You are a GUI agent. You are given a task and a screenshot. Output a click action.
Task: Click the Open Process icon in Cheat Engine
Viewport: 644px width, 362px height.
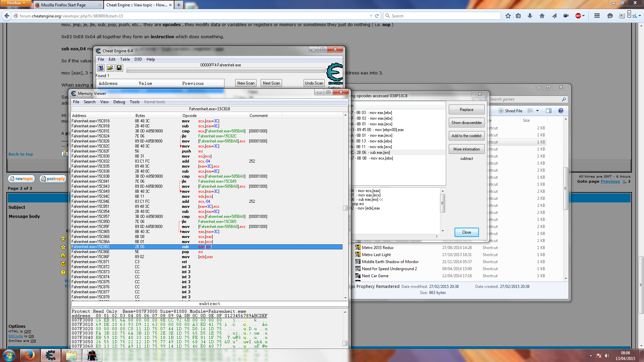click(101, 68)
